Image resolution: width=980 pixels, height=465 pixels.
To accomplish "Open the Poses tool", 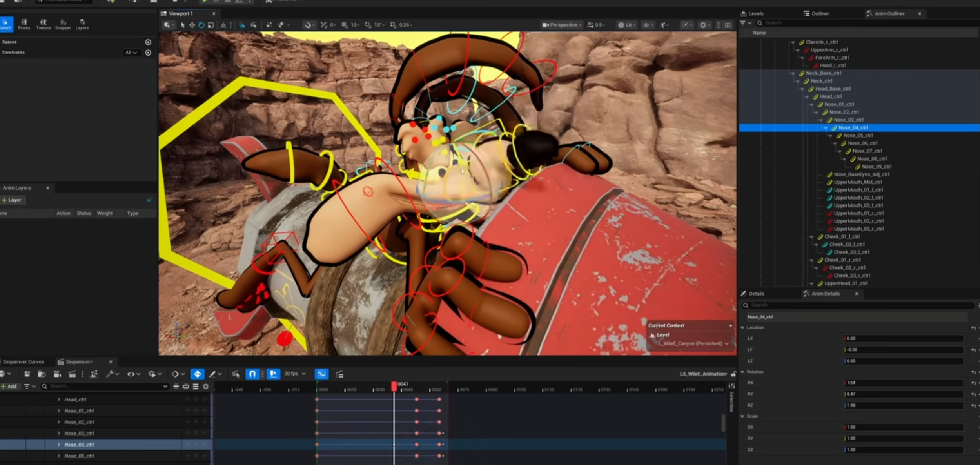I will (24, 24).
